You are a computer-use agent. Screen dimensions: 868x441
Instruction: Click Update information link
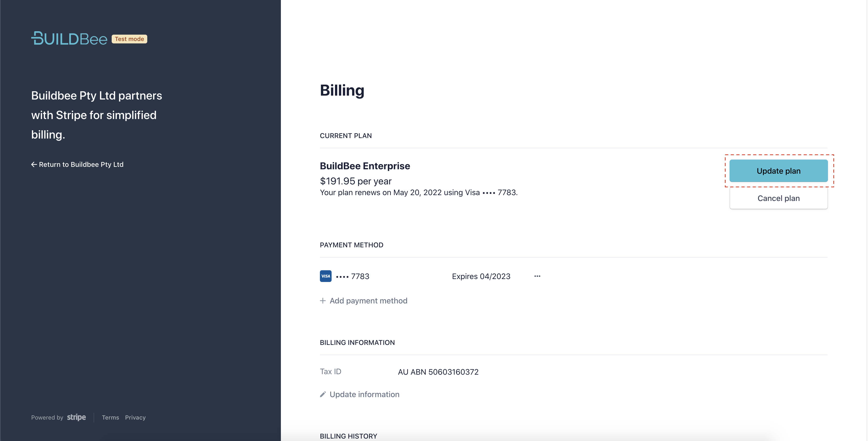(364, 394)
